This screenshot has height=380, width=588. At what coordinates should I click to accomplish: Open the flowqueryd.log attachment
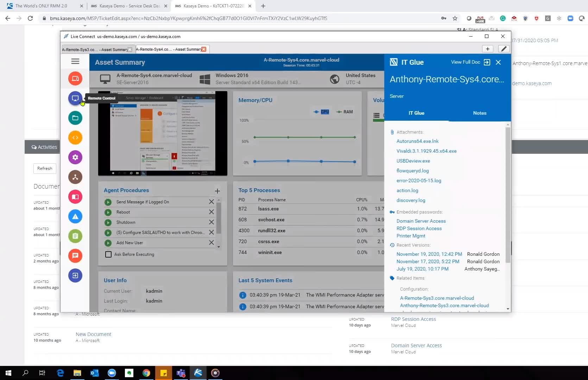tap(412, 171)
